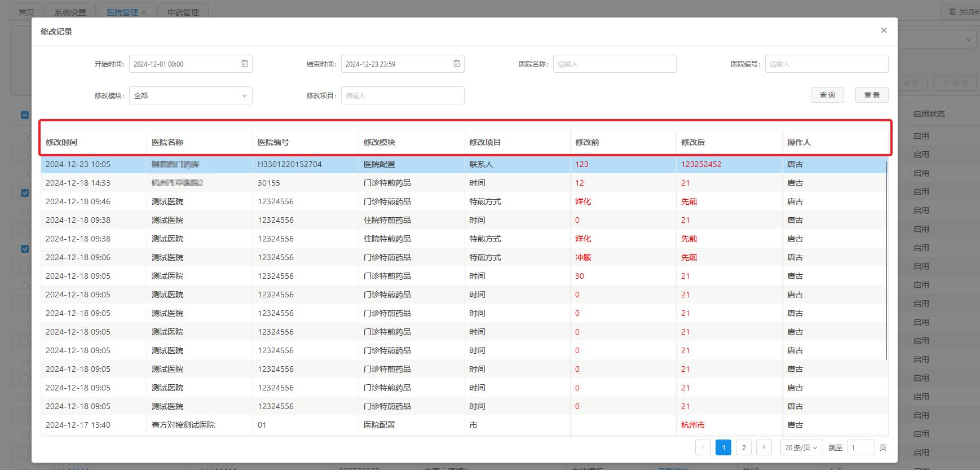
Task: Toggle the select-all checkbox in background table header
Action: [25, 115]
